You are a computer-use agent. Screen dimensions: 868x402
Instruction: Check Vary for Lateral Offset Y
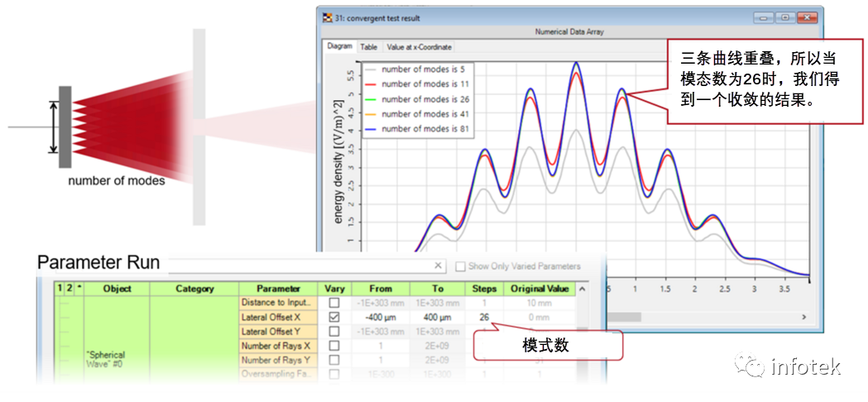(x=333, y=332)
